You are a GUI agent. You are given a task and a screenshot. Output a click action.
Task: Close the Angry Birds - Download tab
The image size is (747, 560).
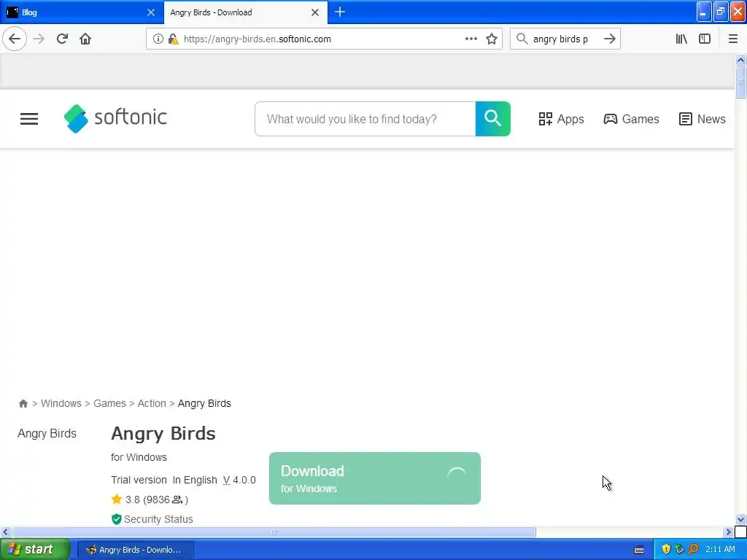tap(315, 12)
